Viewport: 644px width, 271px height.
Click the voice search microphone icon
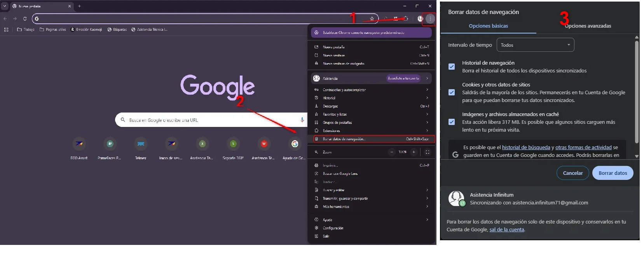302,120
